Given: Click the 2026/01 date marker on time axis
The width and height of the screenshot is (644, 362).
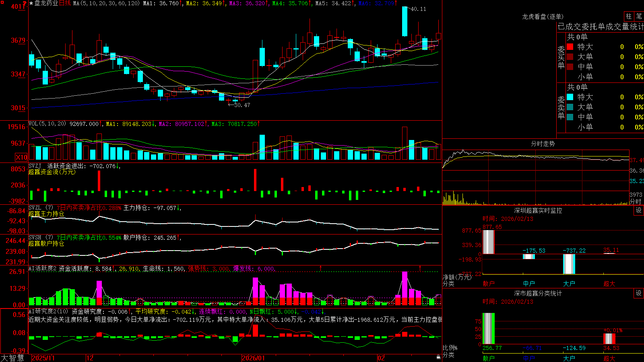Looking at the screenshot, I should (254, 358).
